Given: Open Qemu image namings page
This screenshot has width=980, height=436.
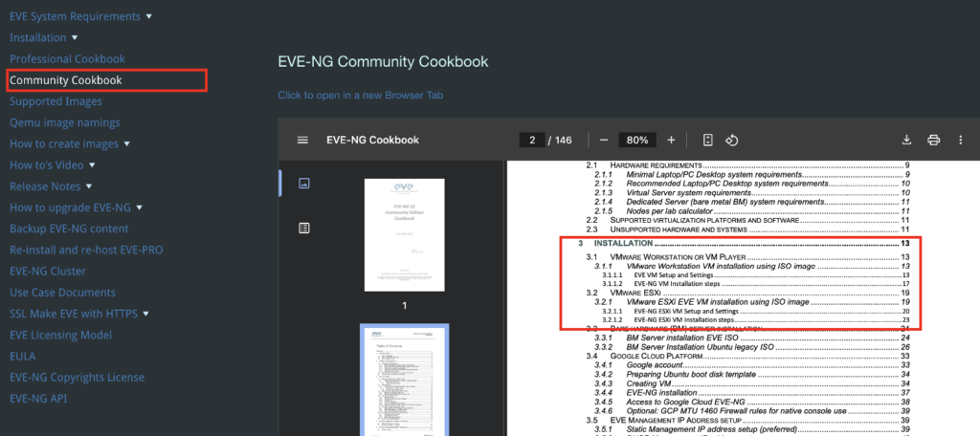Looking at the screenshot, I should [x=64, y=122].
